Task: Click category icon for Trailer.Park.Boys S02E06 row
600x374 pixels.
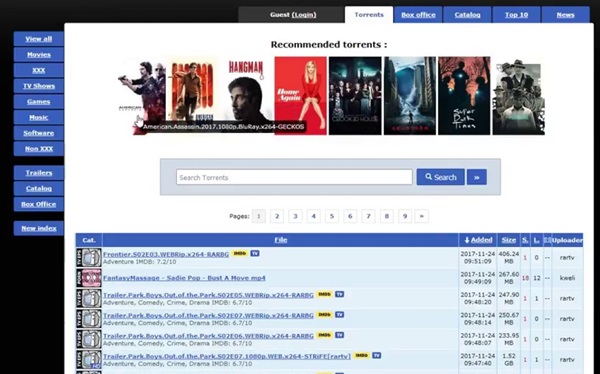Action: click(x=89, y=339)
